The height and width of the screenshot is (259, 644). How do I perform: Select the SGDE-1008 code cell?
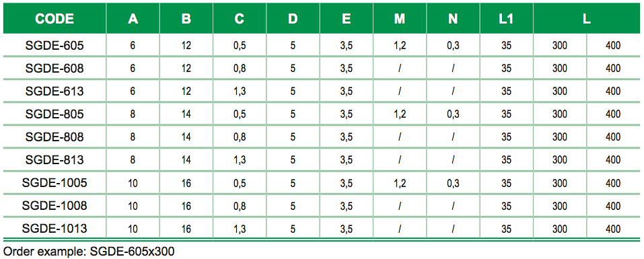55,205
